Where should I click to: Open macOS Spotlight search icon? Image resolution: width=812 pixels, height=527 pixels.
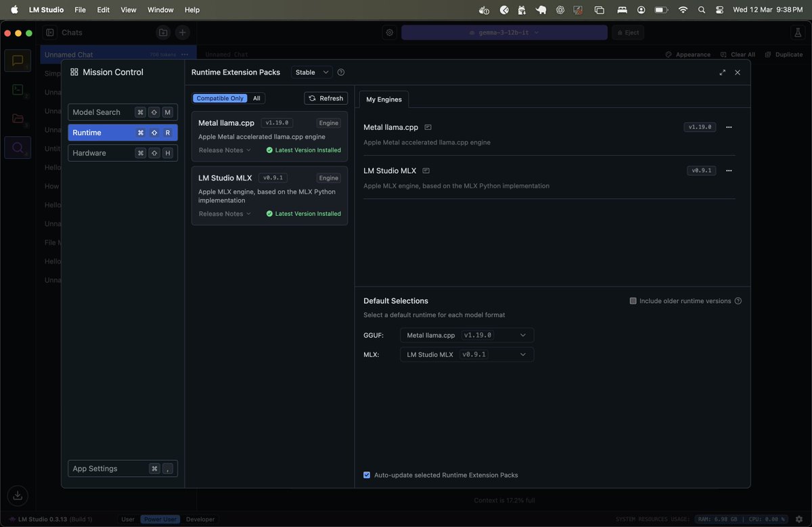pos(702,10)
